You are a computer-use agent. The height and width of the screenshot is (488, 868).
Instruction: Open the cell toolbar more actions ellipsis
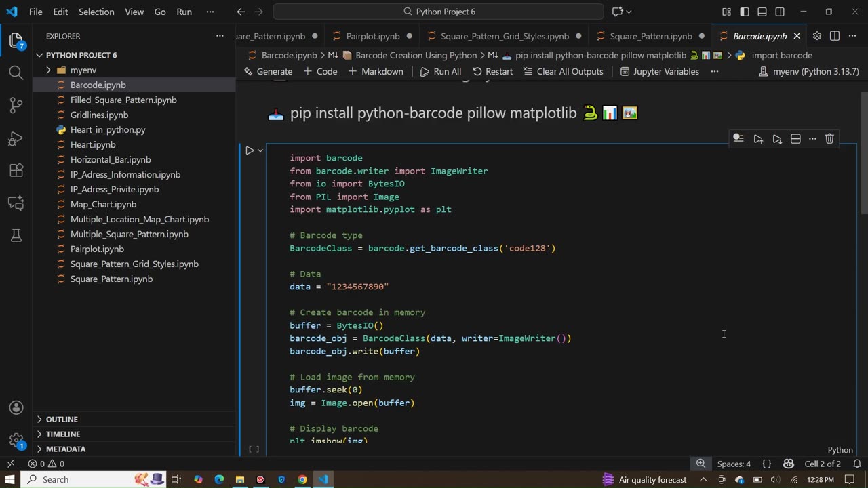(812, 138)
